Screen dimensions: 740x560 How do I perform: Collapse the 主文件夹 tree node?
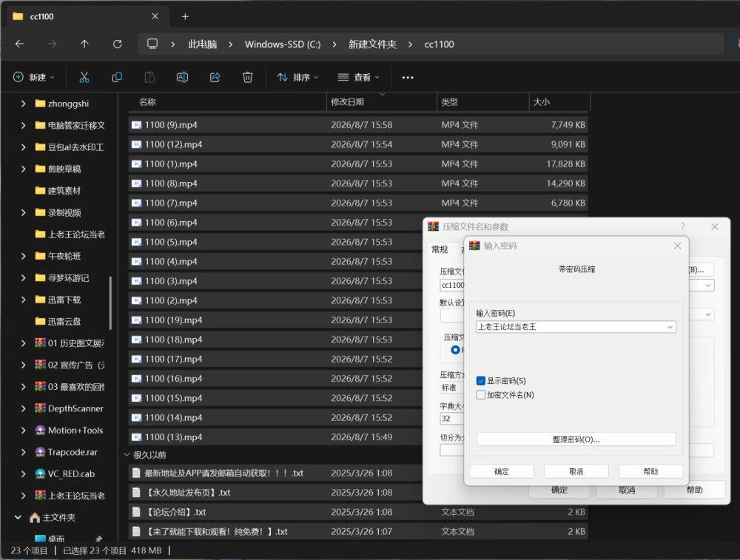coord(18,518)
